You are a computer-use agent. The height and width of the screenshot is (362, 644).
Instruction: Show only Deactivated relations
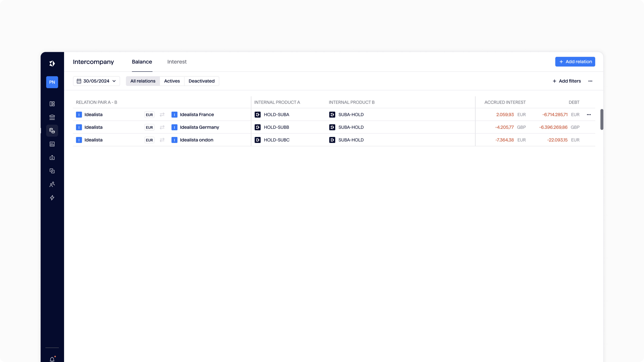point(201,81)
